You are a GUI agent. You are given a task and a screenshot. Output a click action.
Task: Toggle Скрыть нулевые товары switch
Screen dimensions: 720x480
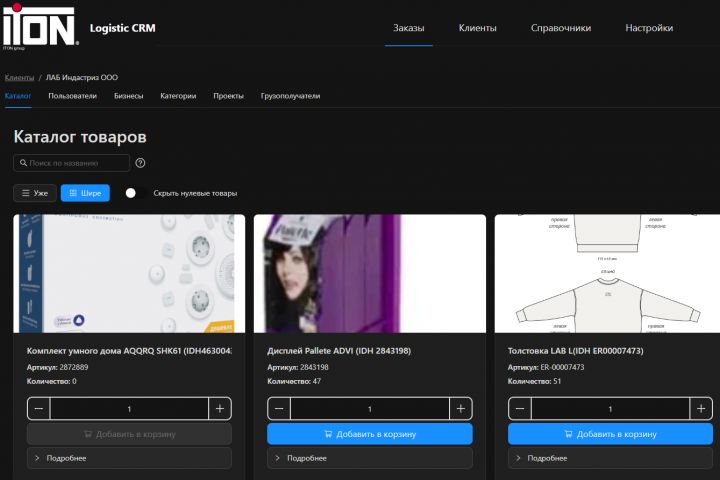click(135, 193)
